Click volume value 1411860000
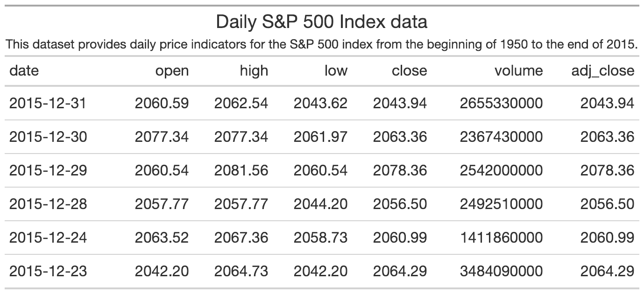This screenshot has width=644, height=294. (501, 238)
